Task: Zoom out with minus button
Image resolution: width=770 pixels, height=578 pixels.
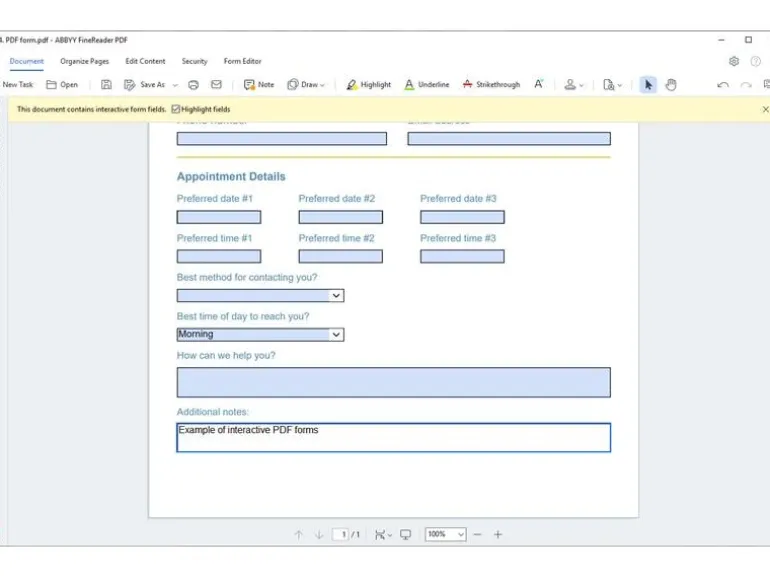Action: pyautogui.click(x=477, y=534)
